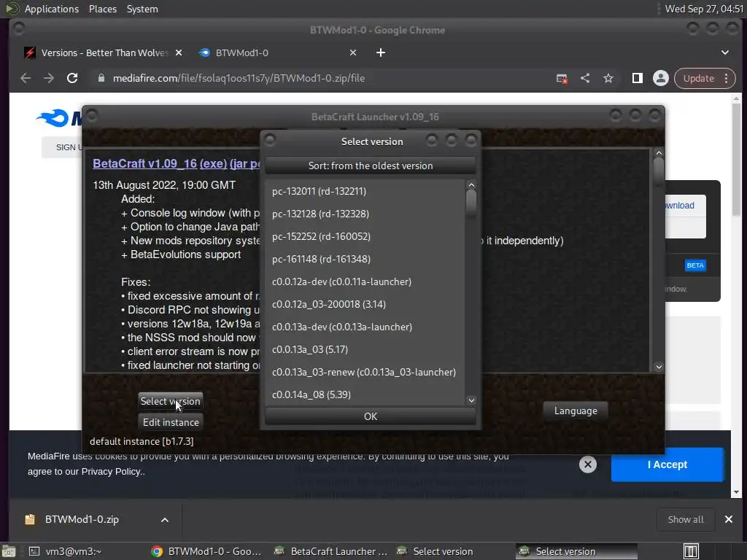Select version c0.0.12a-dev (c0.0.11a-launcher)
The height and width of the screenshot is (560, 747).
365,282
